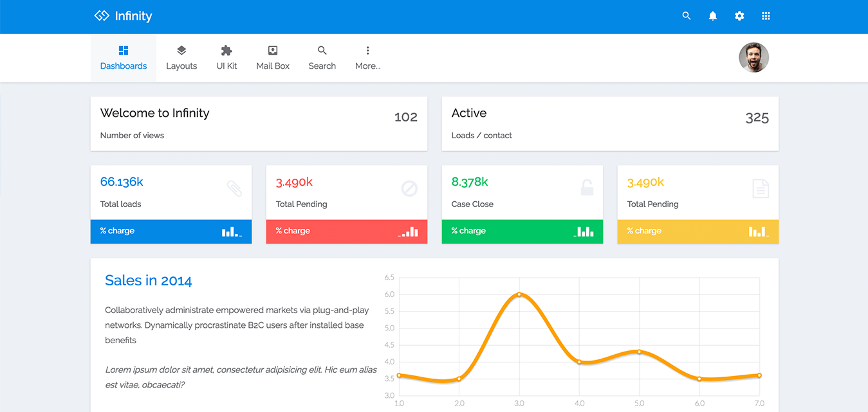868x412 pixels.
Task: Click the unlock icon on Case Close card
Action: point(587,188)
